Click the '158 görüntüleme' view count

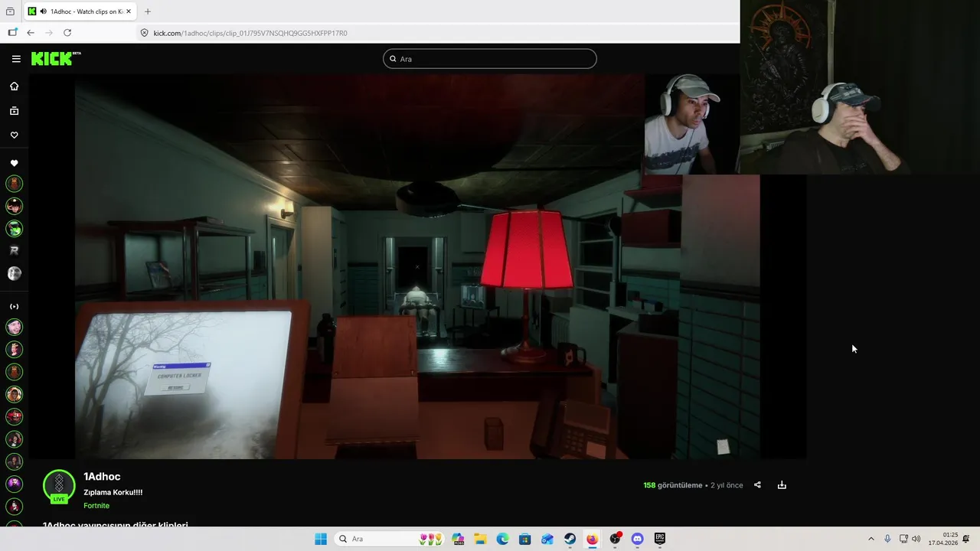(x=673, y=485)
